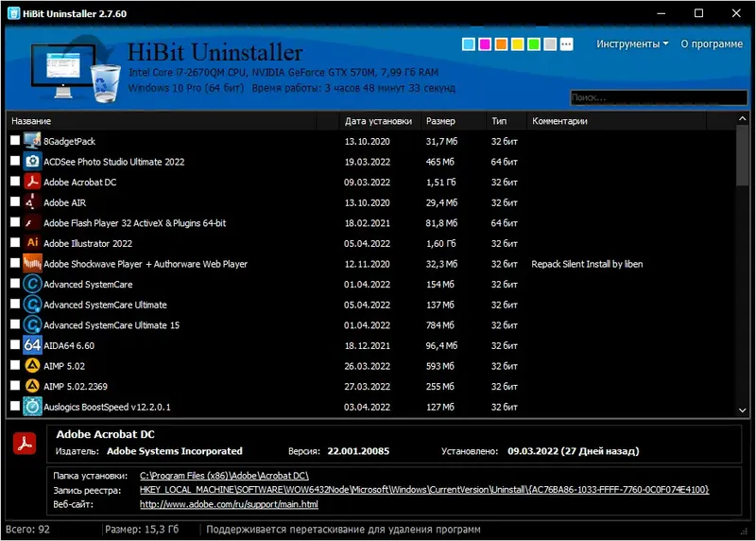Click the 1,60 Гб size value

[440, 244]
